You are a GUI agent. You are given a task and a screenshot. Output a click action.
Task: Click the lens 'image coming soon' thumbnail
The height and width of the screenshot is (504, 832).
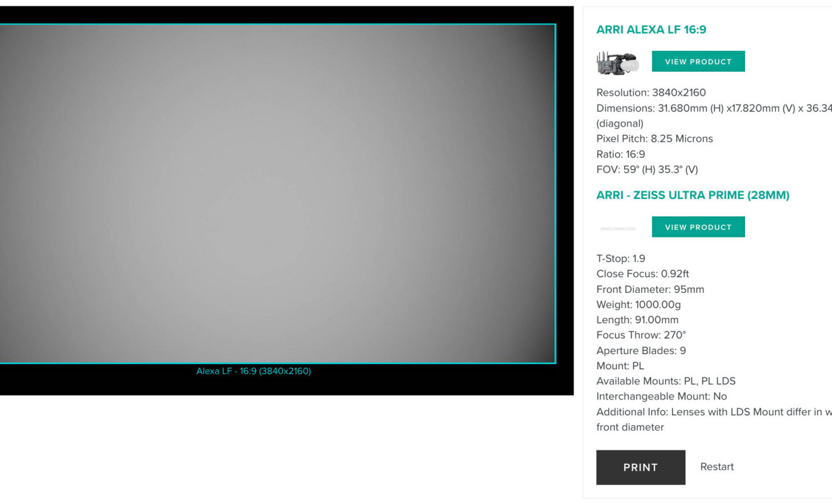coord(618,228)
